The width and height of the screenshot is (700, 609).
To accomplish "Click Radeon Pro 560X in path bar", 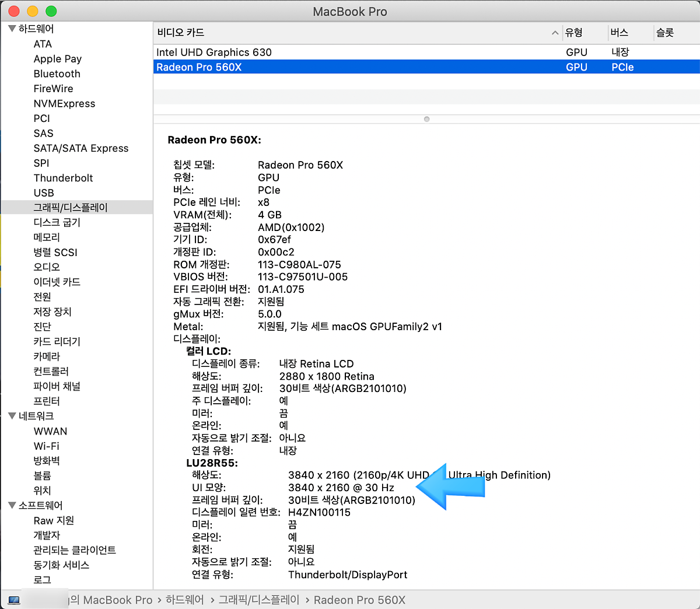I will pos(359,600).
